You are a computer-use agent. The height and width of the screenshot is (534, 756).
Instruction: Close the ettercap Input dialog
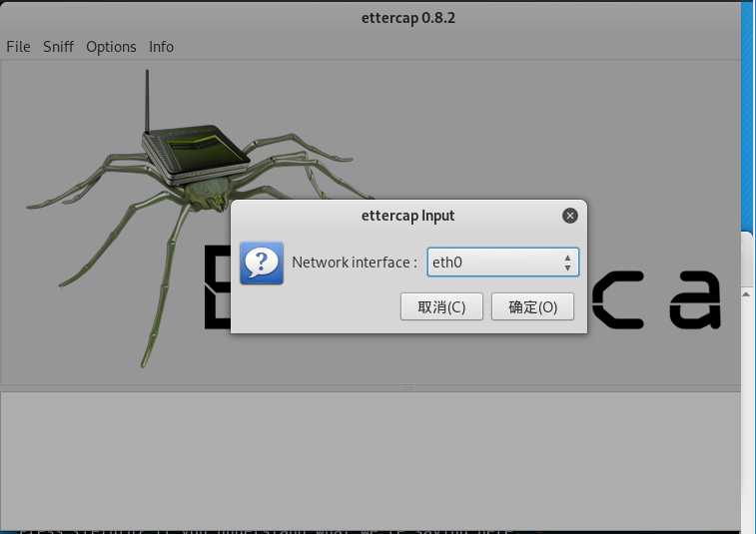(570, 216)
